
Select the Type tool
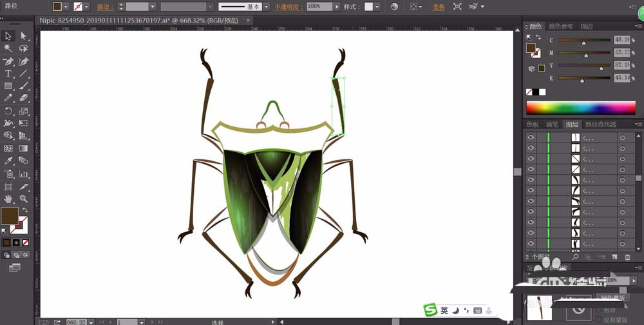pos(8,74)
